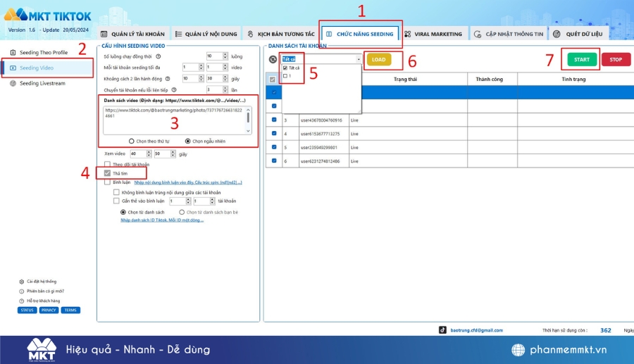
Task: Toggle Tất cả checkbox in dropdown list
Action: point(285,68)
